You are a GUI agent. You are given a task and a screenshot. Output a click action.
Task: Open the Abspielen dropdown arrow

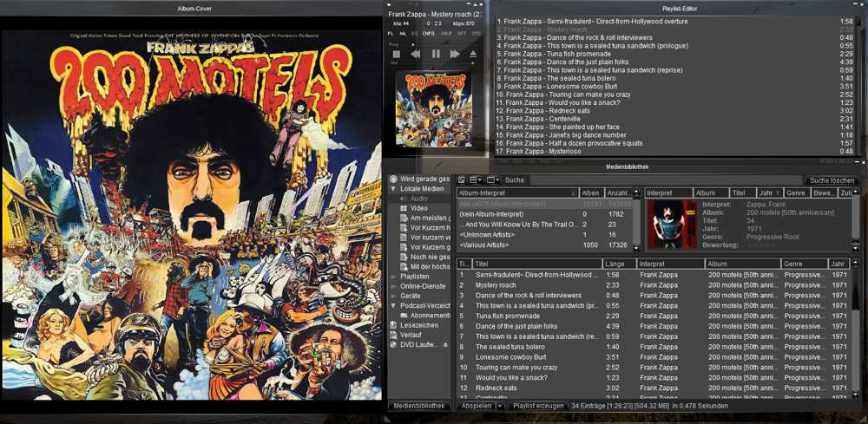pyautogui.click(x=500, y=406)
